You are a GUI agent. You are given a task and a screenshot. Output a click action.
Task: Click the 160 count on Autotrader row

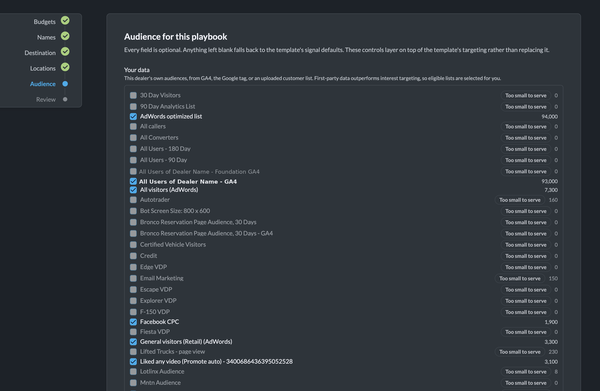[553, 200]
